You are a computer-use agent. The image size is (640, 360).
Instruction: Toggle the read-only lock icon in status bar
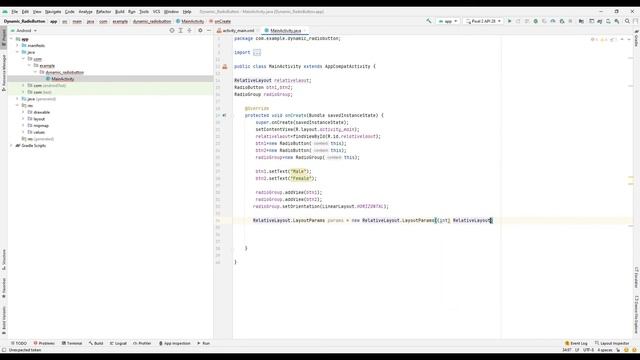(618, 350)
